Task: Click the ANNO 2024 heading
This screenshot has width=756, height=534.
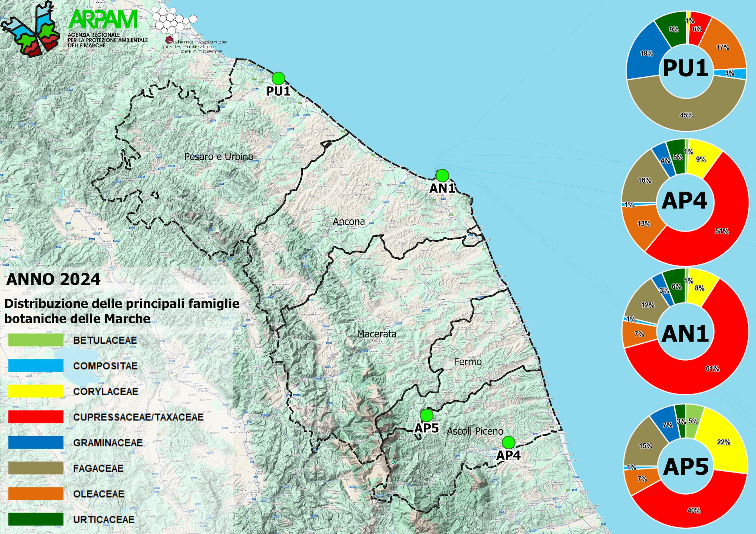Action: (53, 279)
